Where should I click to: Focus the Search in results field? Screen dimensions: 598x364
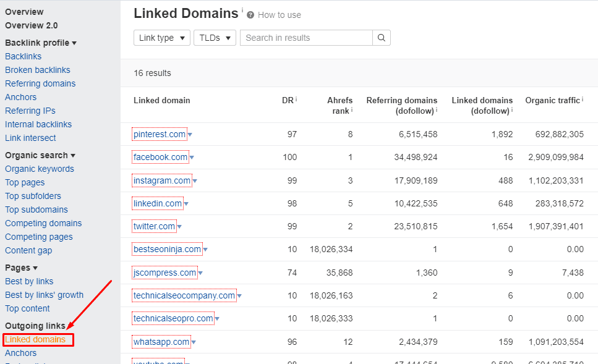pos(306,38)
